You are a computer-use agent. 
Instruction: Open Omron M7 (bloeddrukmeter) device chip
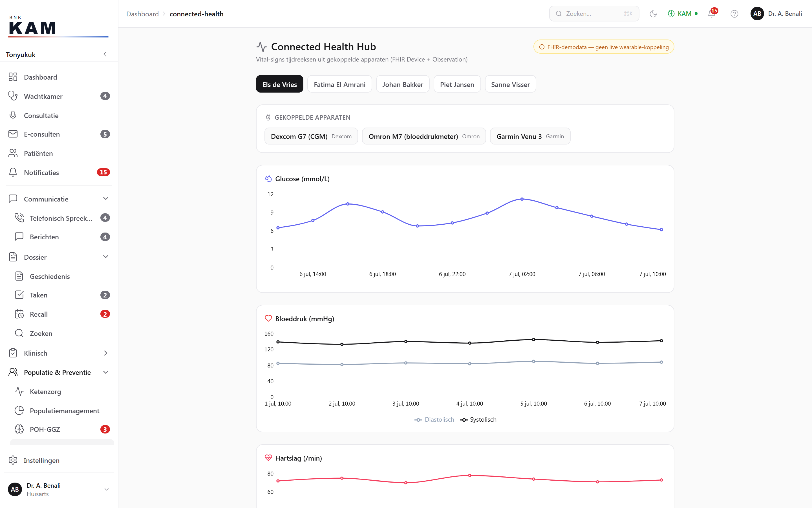[x=424, y=136]
